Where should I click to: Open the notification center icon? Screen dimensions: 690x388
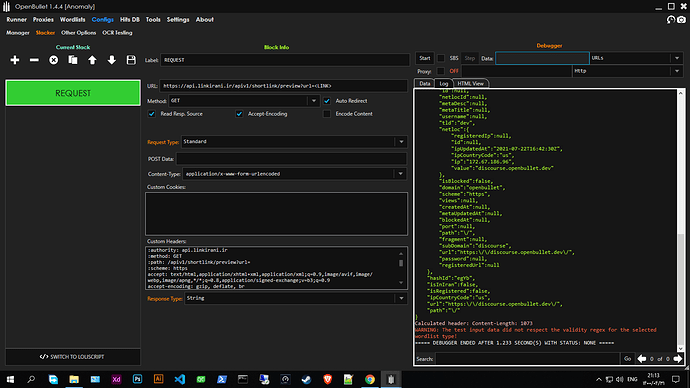pyautogui.click(x=676, y=379)
